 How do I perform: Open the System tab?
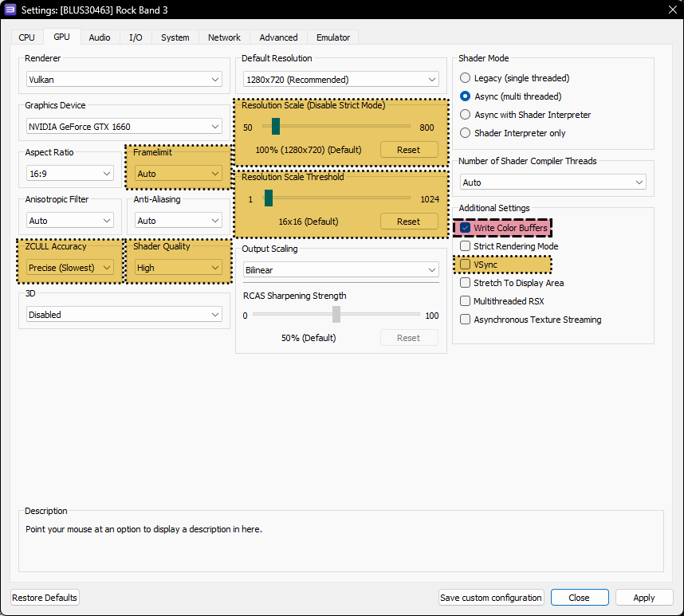coord(175,37)
